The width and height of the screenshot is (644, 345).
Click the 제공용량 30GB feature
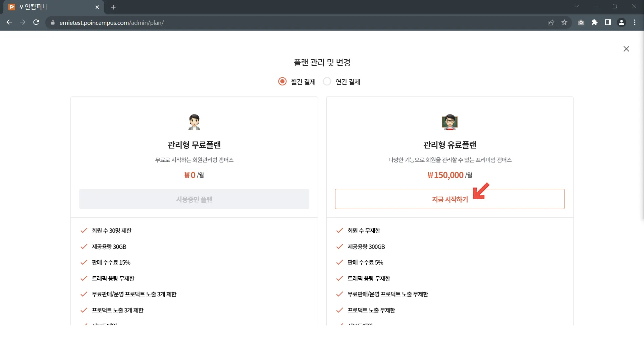pyautogui.click(x=109, y=247)
